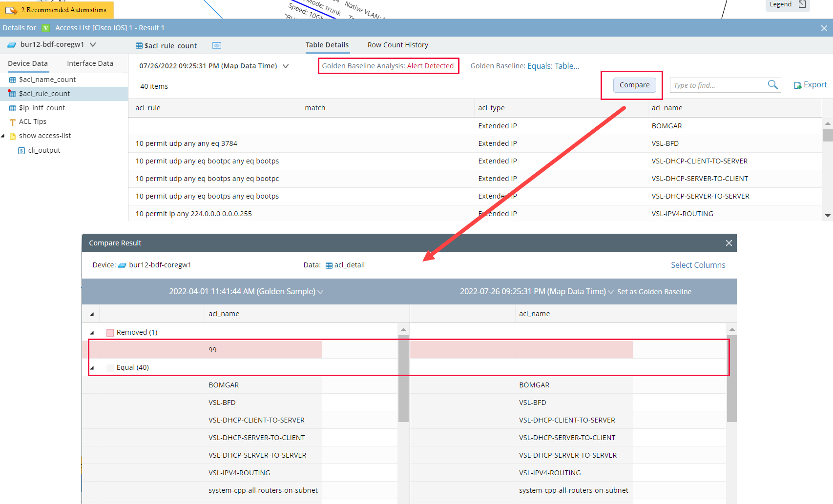833x504 pixels.
Task: Click the green V icon beside Access List
Action: (45, 28)
